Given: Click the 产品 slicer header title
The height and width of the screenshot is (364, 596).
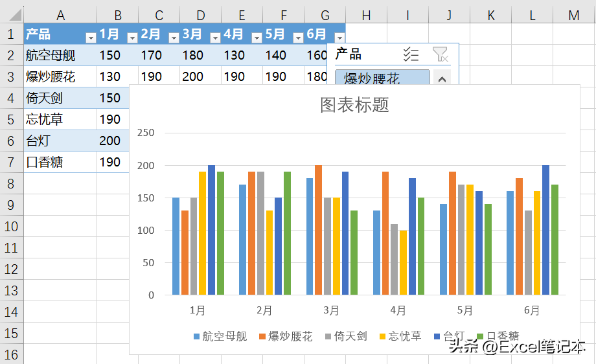Looking at the screenshot, I should click(348, 54).
